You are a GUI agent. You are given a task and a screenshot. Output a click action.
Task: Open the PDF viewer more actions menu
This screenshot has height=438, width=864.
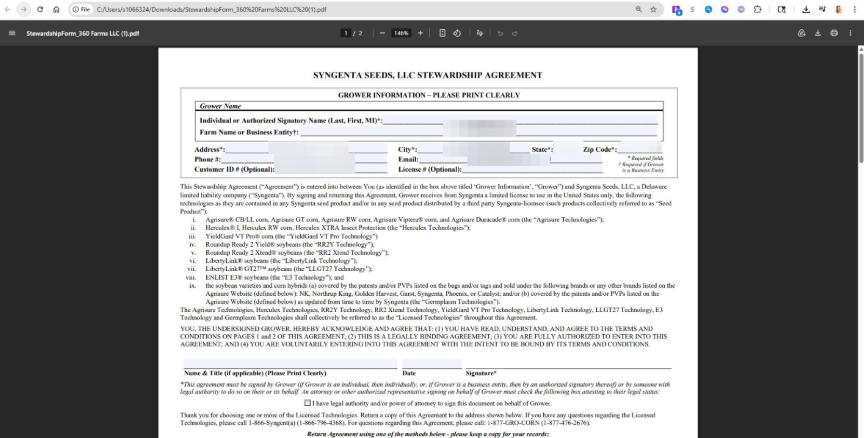pyautogui.click(x=850, y=33)
